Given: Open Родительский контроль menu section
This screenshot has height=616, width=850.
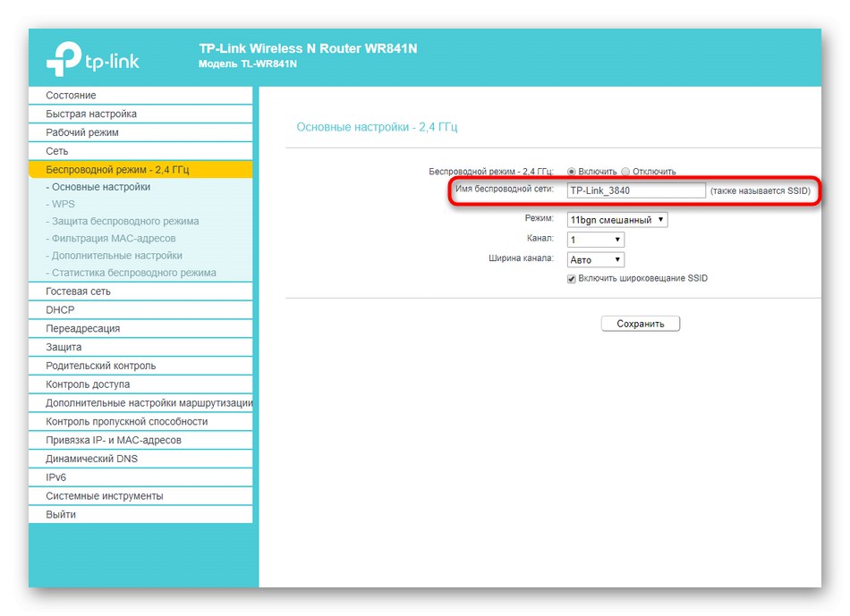Looking at the screenshot, I should pos(140,366).
